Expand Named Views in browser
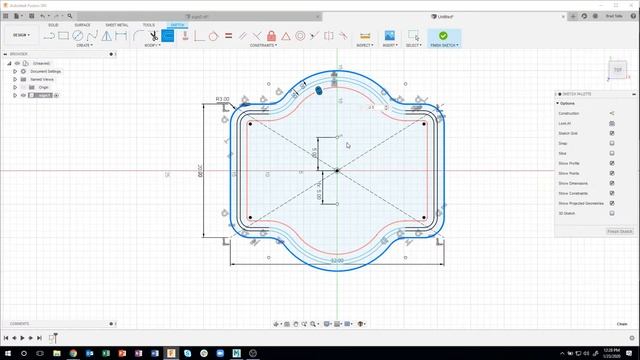Viewport: 640px width, 360px height. (x=15, y=79)
